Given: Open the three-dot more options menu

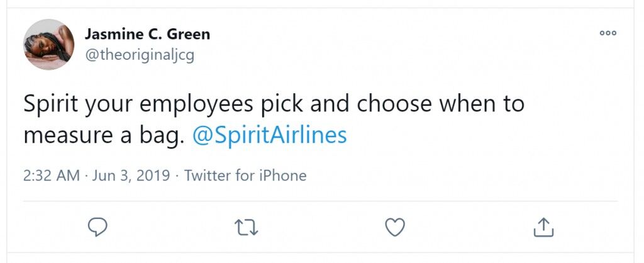Looking at the screenshot, I should click(608, 33).
